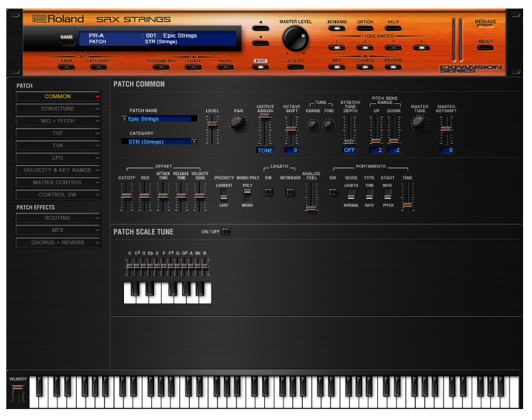
Task: Adjust the Master Keyshift slider
Action: tap(446, 130)
